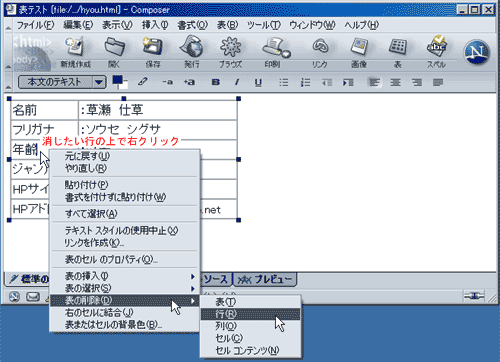This screenshot has height=362, width=500.
Task: Open the 書式(O) menu
Action: pyautogui.click(x=193, y=25)
